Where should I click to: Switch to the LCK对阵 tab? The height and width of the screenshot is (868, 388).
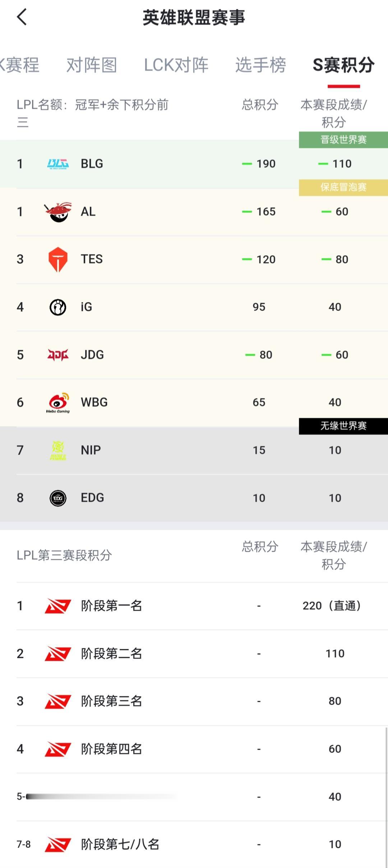pos(176,65)
